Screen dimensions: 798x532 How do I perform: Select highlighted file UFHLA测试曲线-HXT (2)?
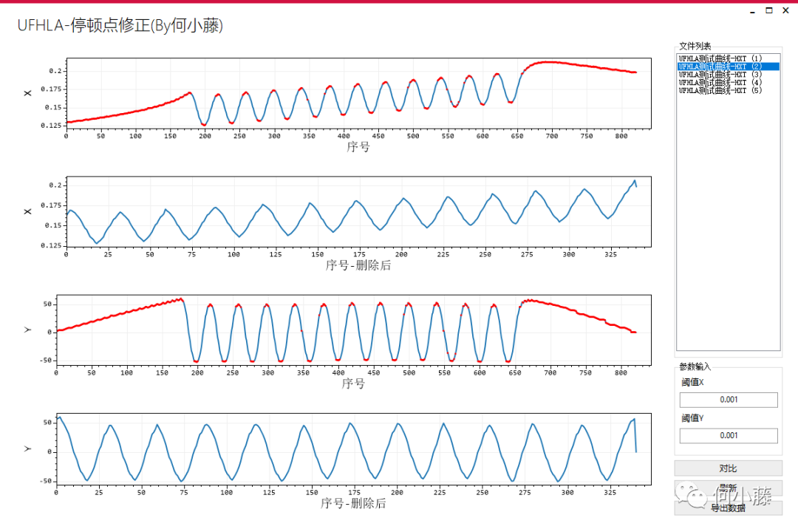(729, 66)
